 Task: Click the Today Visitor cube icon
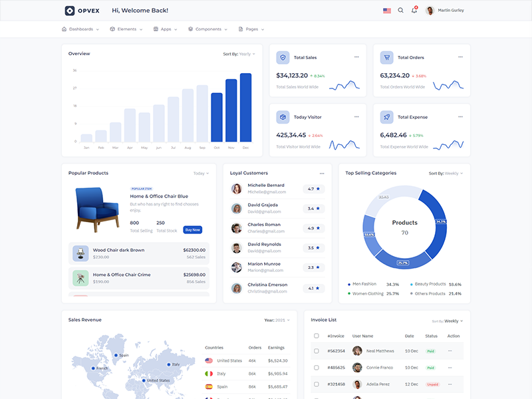[x=283, y=117]
